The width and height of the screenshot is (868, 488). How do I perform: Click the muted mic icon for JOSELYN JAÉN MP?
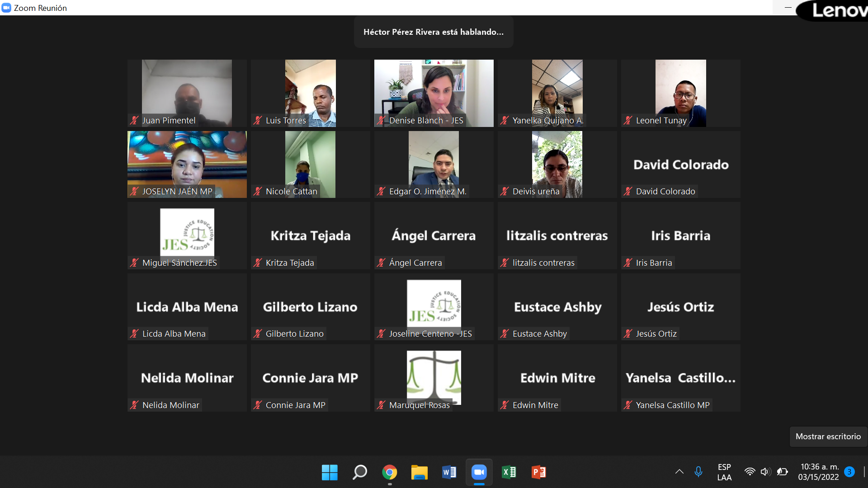click(x=134, y=191)
